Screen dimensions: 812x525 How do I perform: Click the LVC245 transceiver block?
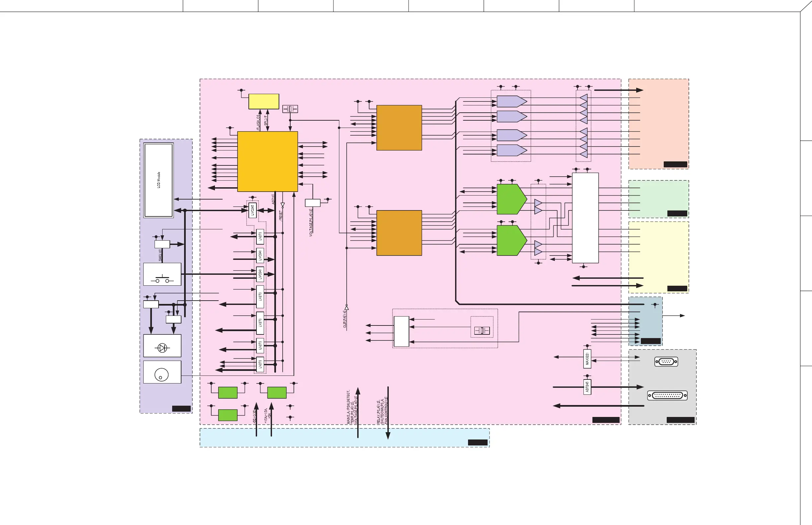(252, 210)
